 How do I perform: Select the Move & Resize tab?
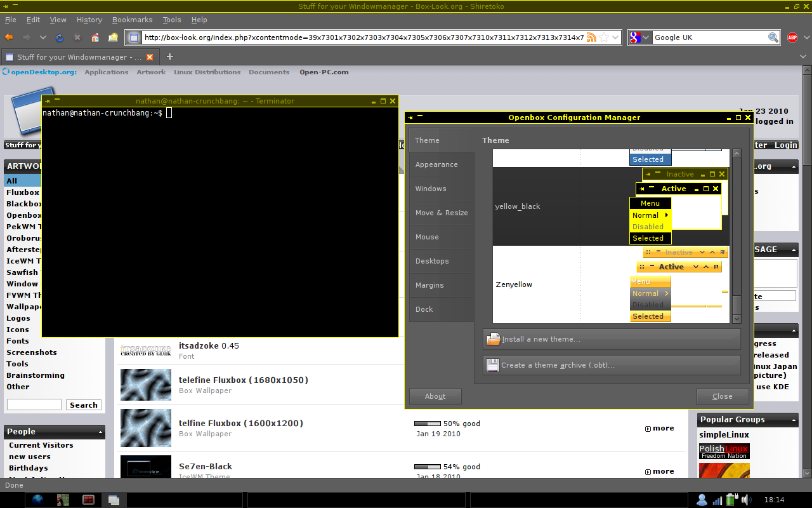click(442, 213)
